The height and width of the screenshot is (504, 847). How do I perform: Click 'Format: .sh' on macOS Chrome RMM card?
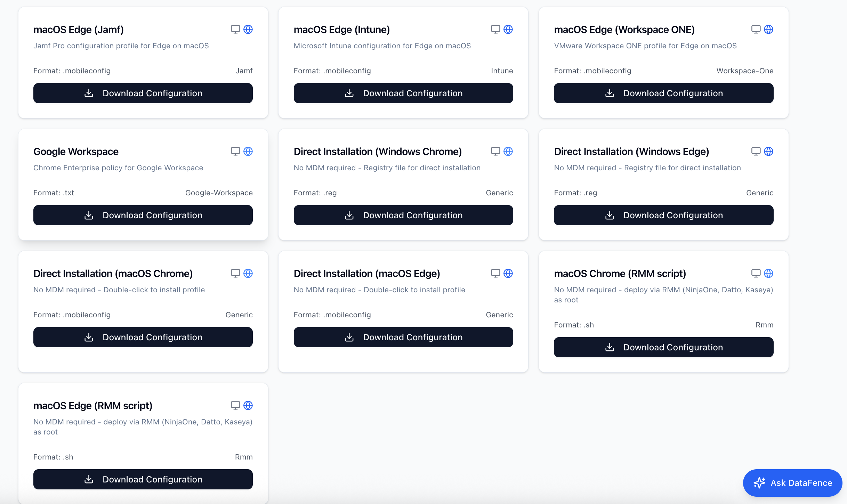pos(574,325)
